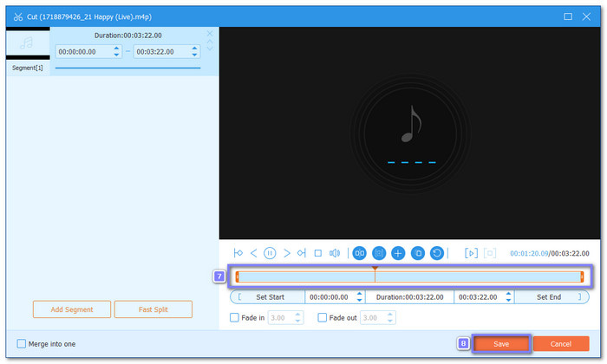Viewport: 607px width, 364px height.
Task: Adjust the Fade in duration stepper
Action: [x=297, y=317]
